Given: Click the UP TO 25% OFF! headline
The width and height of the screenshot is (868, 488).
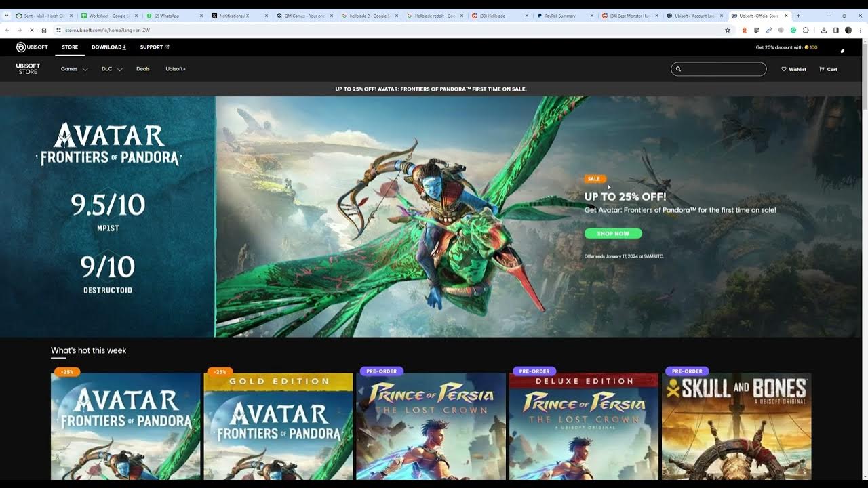Looking at the screenshot, I should point(625,197).
